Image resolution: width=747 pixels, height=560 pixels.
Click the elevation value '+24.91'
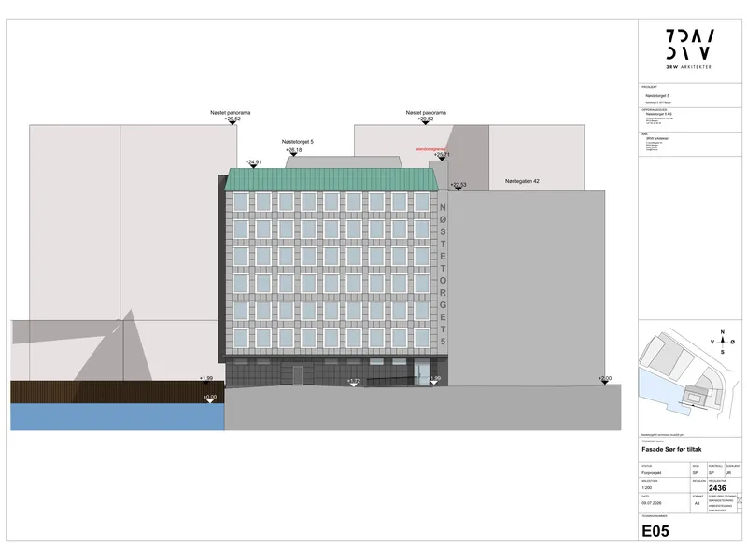pyautogui.click(x=253, y=162)
